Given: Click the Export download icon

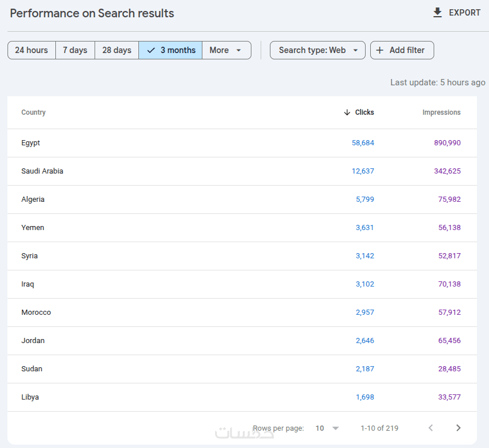Looking at the screenshot, I should 438,13.
